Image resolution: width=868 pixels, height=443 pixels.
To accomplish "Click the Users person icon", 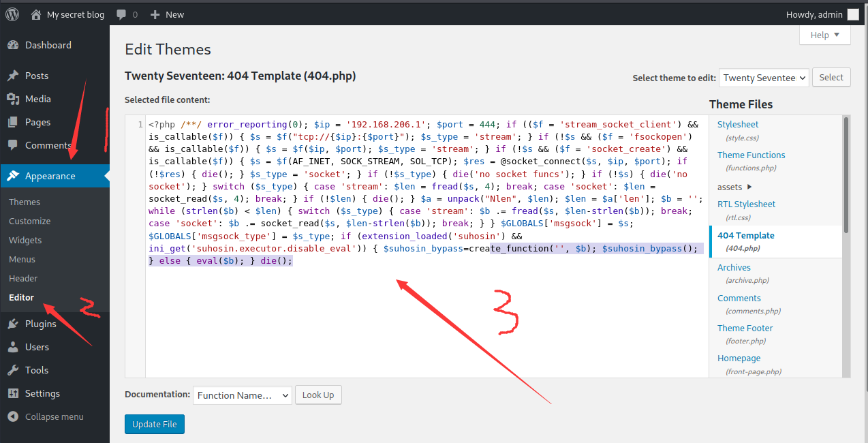I will (x=13, y=347).
